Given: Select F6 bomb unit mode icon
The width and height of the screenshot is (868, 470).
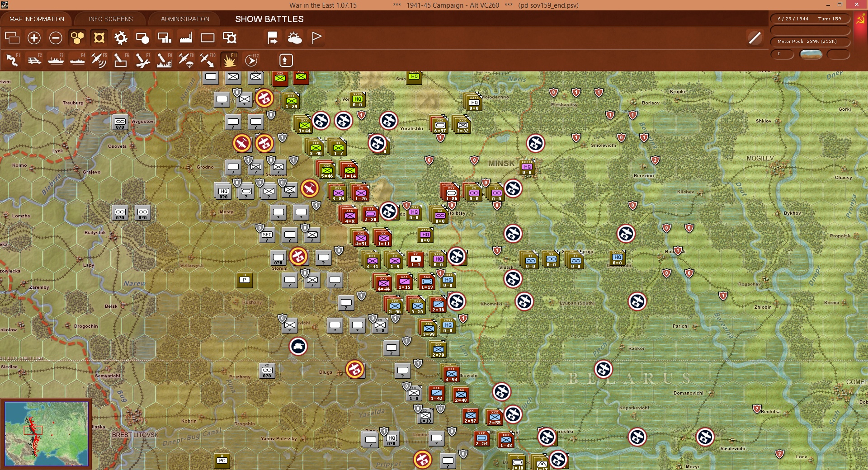Looking at the screenshot, I should pos(121,60).
